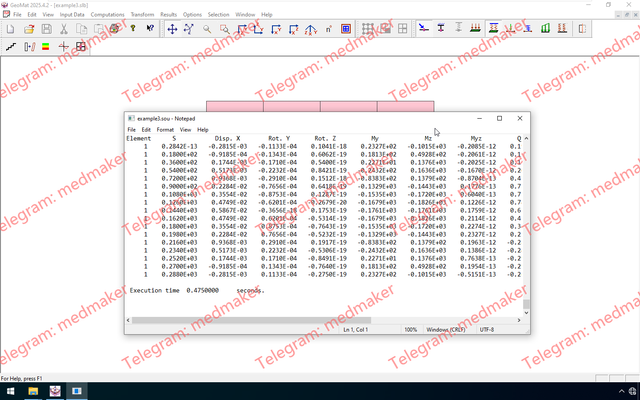Click the Cut scissors icon

pos(64,29)
